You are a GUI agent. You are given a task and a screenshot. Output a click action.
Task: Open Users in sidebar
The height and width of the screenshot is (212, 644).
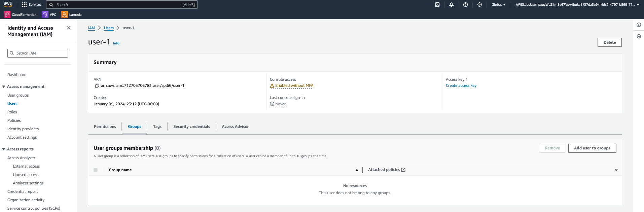12,104
